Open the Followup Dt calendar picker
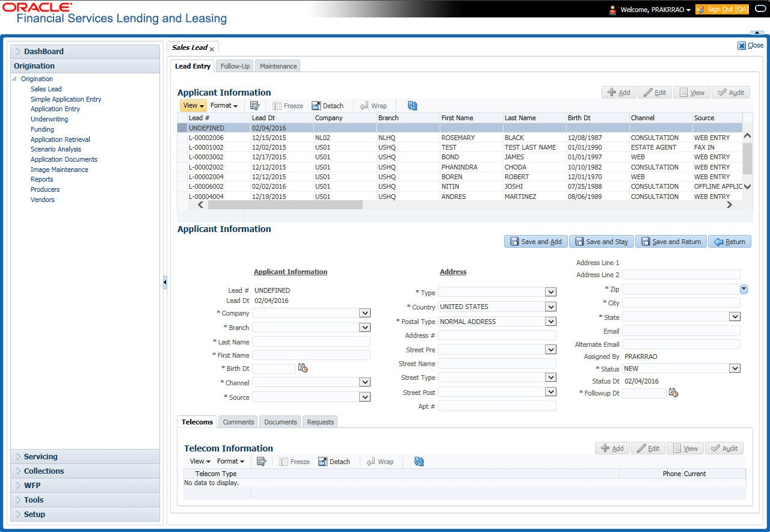Screen dimensions: 770x532 tap(673, 393)
